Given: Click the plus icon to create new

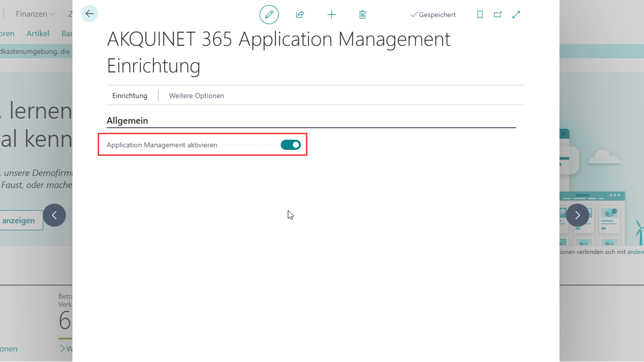Looking at the screenshot, I should (332, 15).
